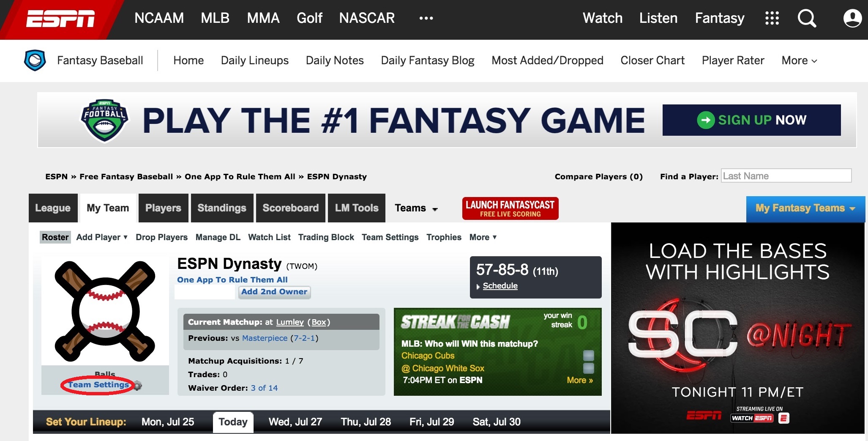This screenshot has height=441, width=868.
Task: Select the Chicago Cubs pick box
Action: [x=589, y=355]
